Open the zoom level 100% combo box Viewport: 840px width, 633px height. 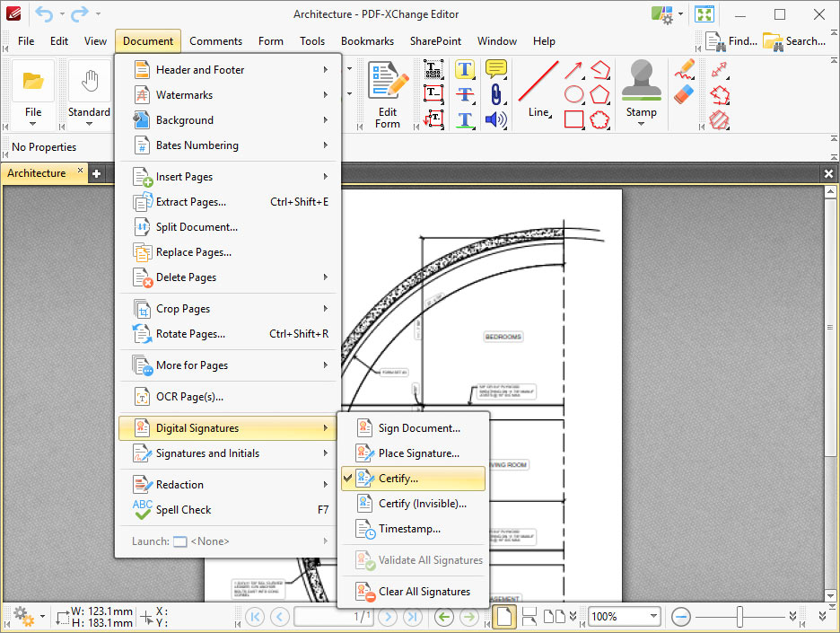point(624,617)
